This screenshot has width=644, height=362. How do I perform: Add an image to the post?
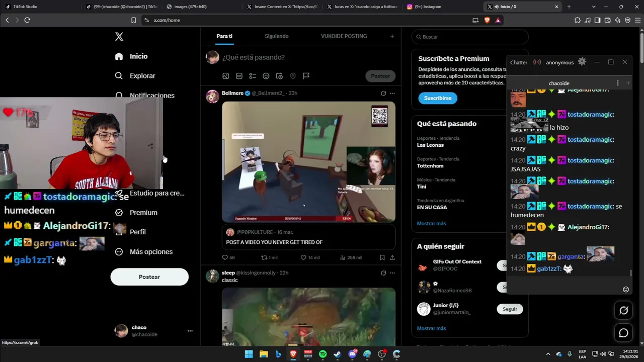point(226,76)
